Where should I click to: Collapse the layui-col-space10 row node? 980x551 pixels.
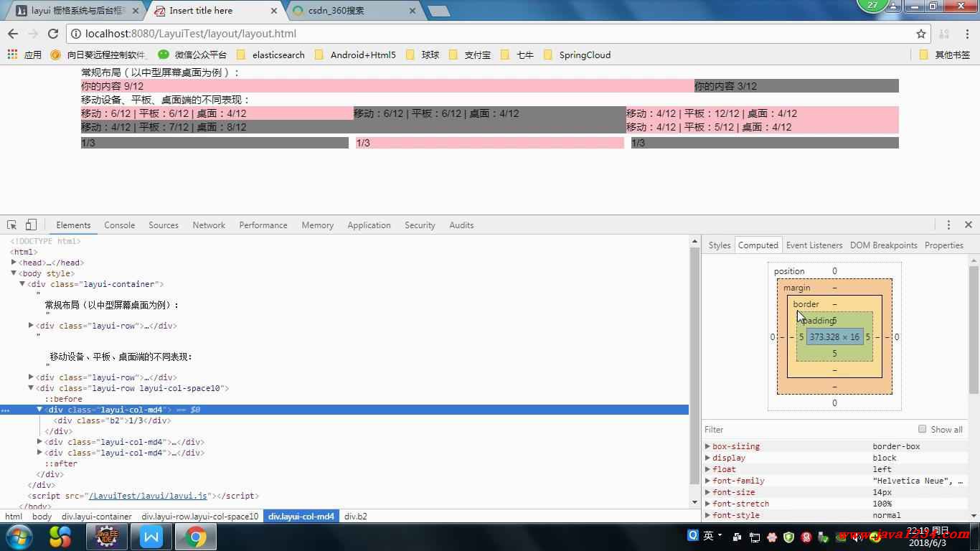coord(31,388)
